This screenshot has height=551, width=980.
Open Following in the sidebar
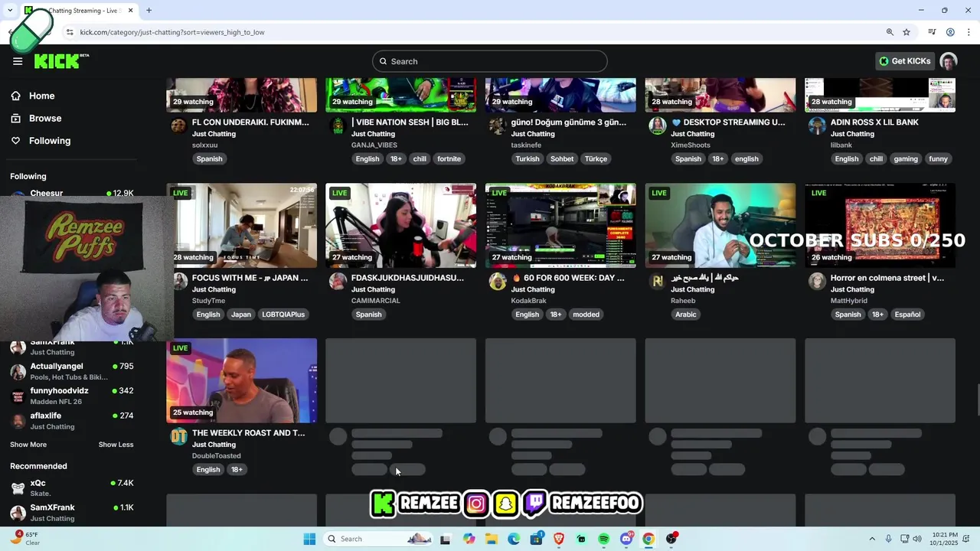coord(50,141)
